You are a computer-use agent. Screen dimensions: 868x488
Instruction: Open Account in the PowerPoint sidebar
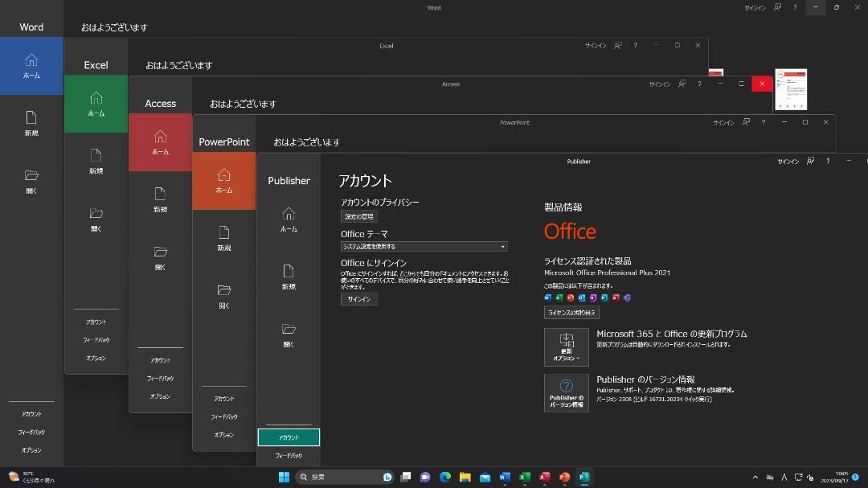(x=224, y=399)
